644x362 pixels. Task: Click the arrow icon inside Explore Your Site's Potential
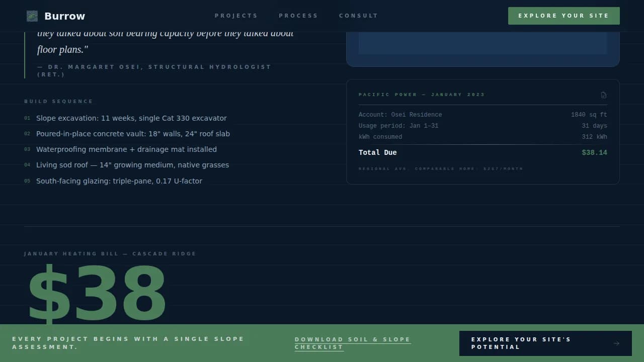coord(616,343)
